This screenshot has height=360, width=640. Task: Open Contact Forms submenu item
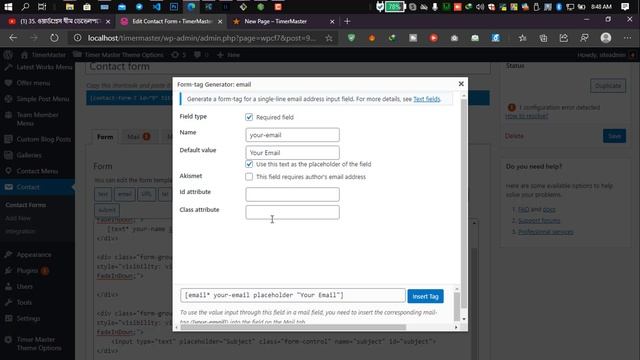click(26, 205)
